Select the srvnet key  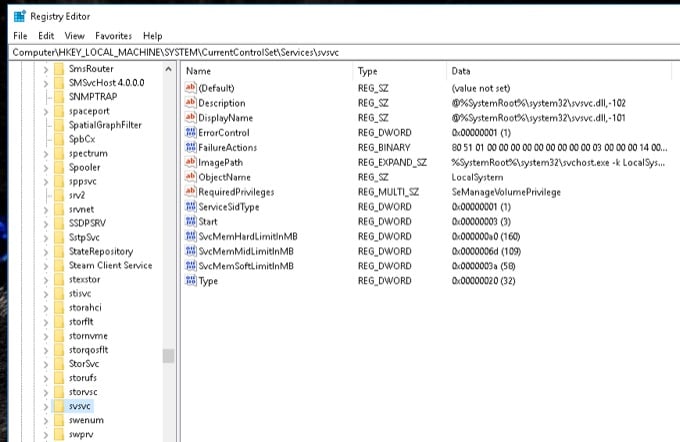click(x=81, y=209)
